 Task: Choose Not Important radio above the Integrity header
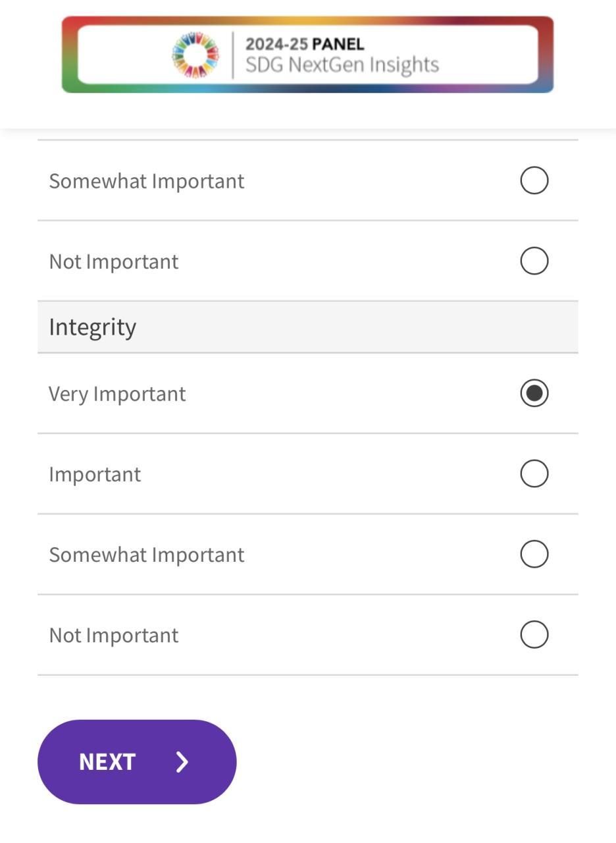pyautogui.click(x=534, y=261)
